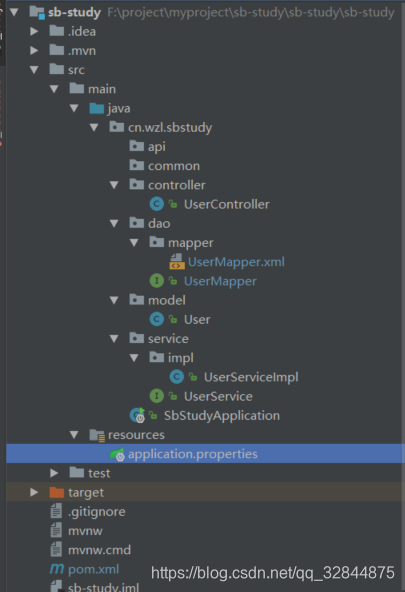405x592 pixels.
Task: Click the orange target folder icon
Action: click(x=57, y=492)
